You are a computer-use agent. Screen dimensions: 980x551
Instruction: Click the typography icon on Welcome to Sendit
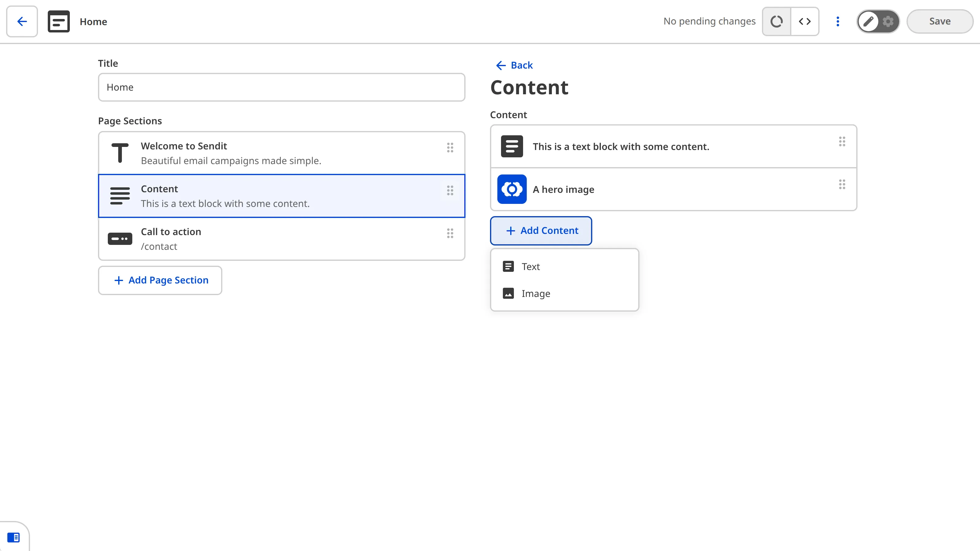119,152
